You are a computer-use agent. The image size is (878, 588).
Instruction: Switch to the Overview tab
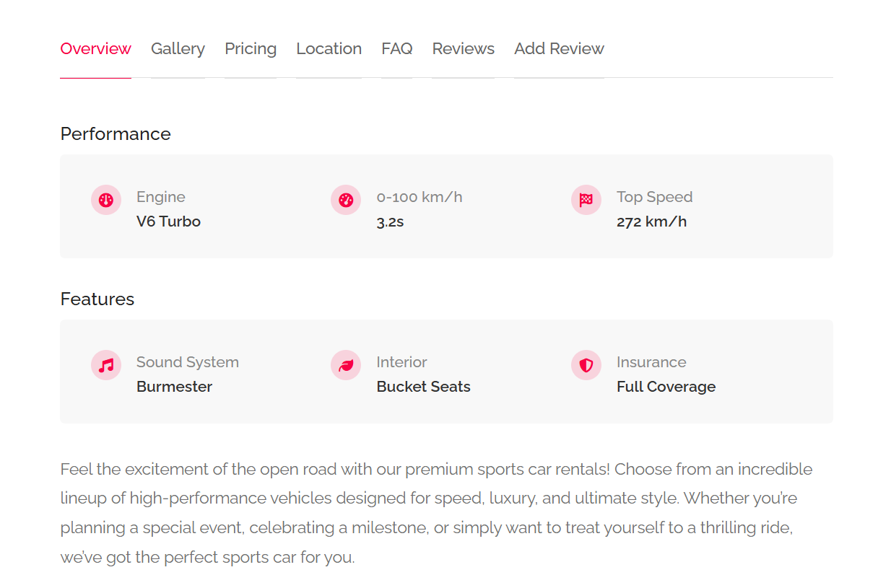point(95,49)
